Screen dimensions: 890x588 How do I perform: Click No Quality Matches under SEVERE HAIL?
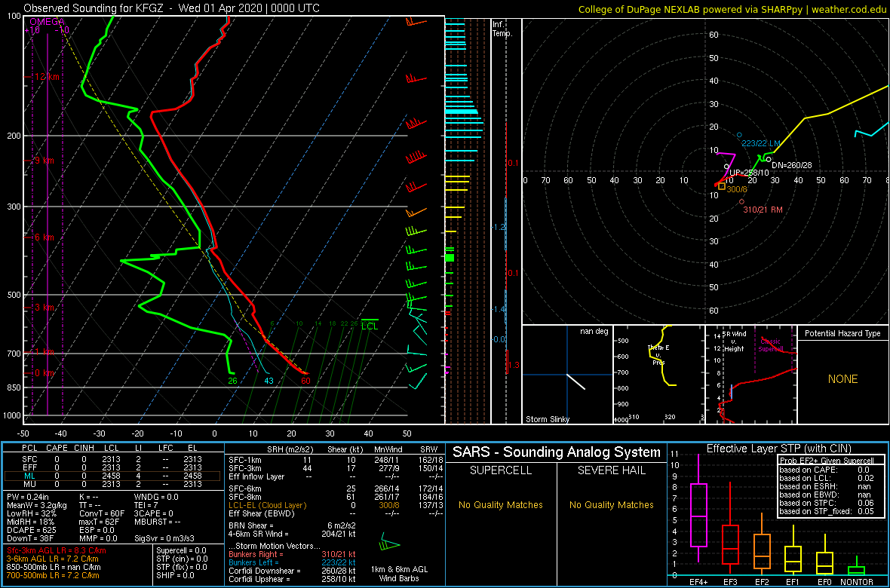[x=612, y=504]
